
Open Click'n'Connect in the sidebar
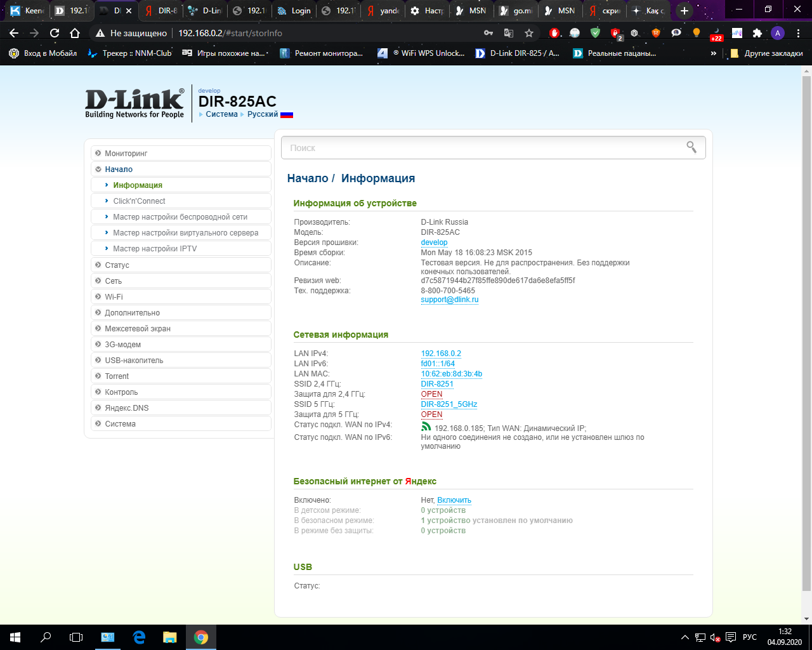pos(181,201)
